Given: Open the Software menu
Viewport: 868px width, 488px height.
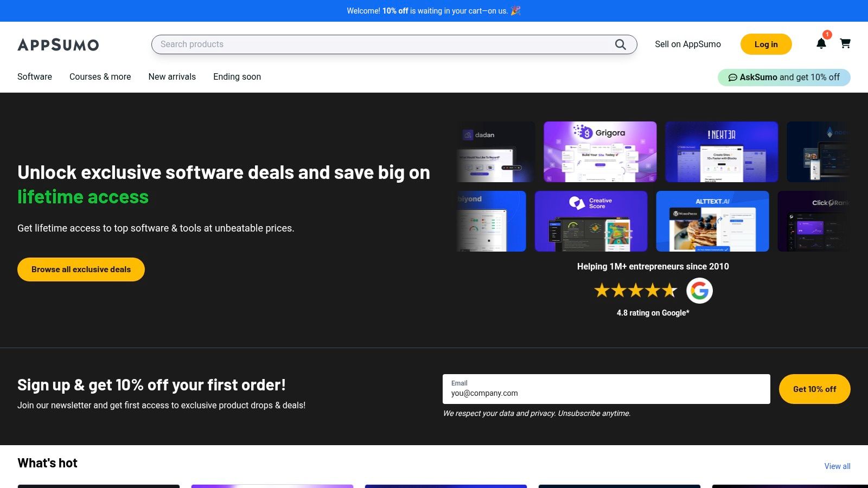Looking at the screenshot, I should 35,77.
